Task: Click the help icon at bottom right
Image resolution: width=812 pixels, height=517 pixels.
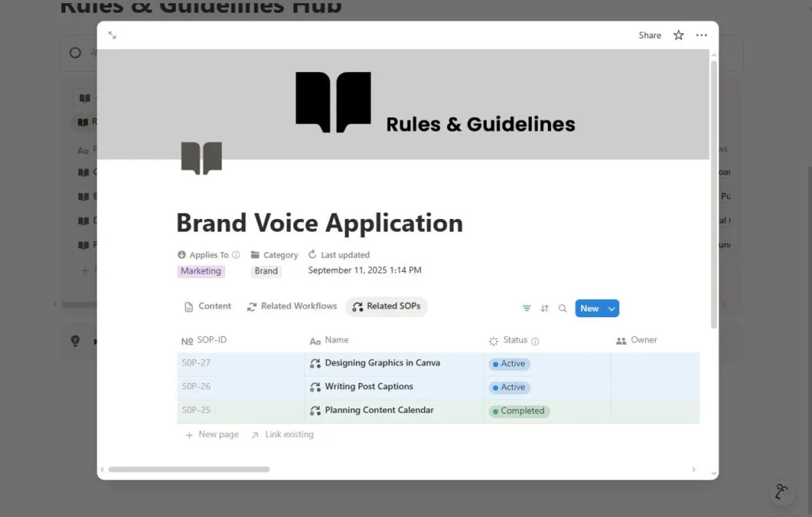Action: click(x=782, y=492)
